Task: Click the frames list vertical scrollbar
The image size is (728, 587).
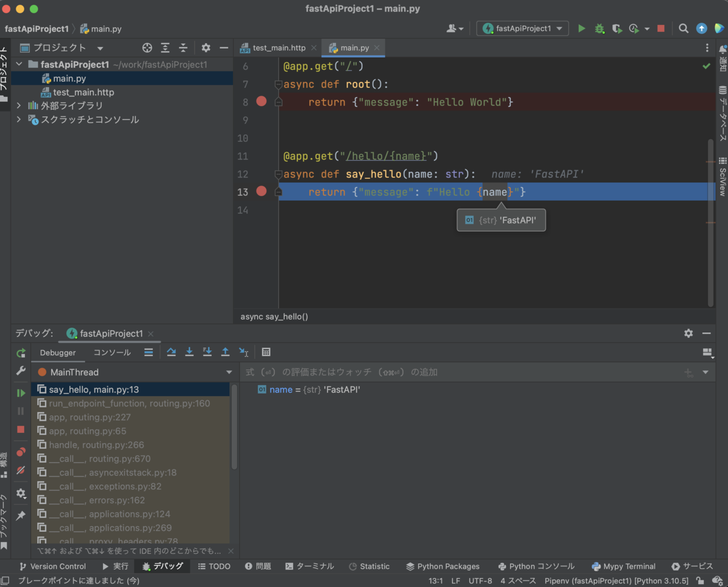Action: click(234, 426)
